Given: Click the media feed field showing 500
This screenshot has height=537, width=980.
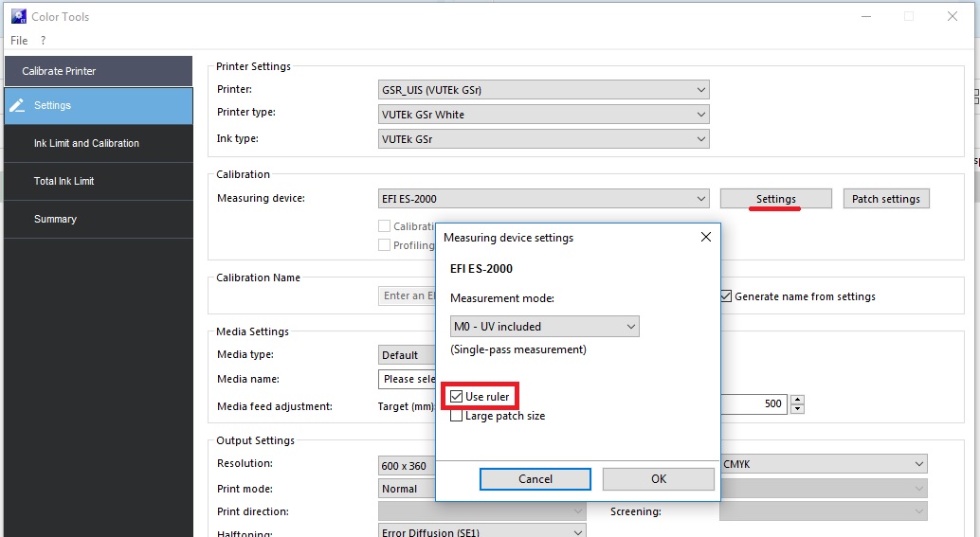Looking at the screenshot, I should (753, 404).
